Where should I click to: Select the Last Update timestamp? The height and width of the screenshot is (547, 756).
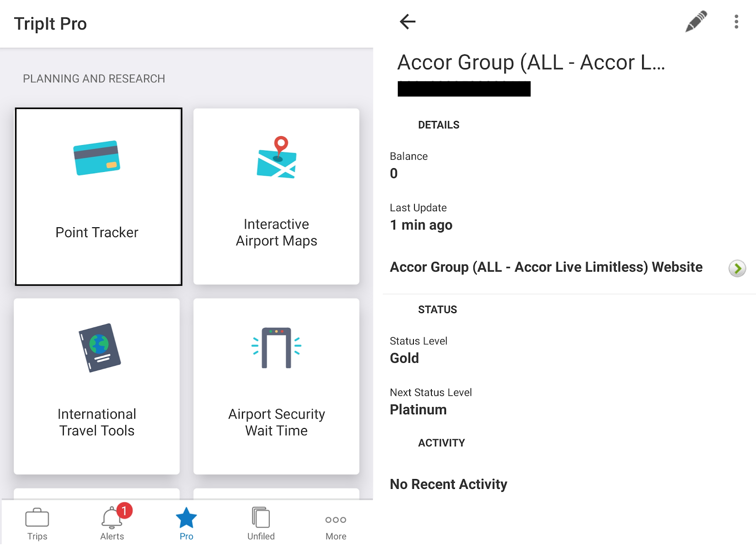[x=421, y=225]
